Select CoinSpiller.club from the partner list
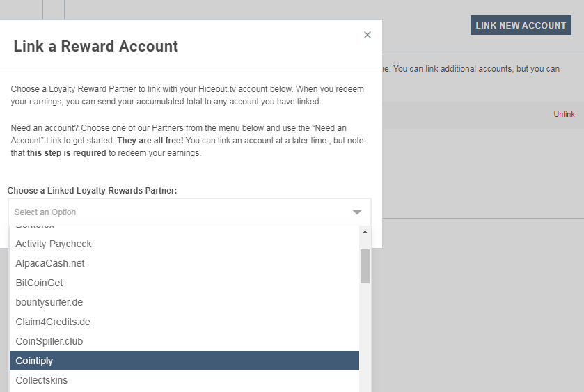584x392 pixels. (x=49, y=341)
